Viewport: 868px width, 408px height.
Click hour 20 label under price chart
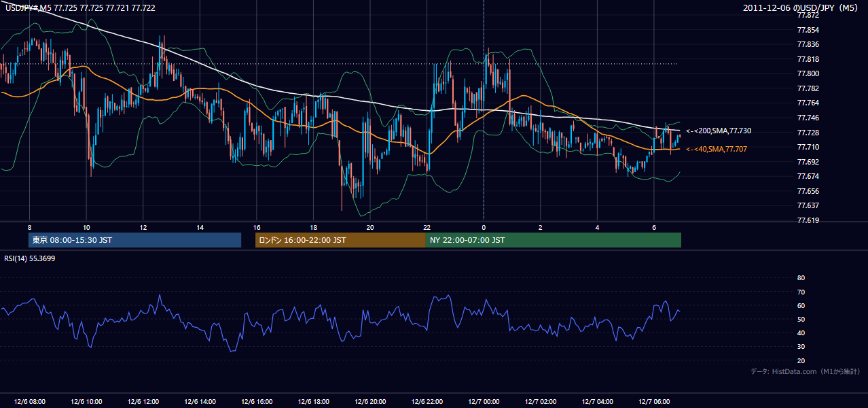coord(369,227)
